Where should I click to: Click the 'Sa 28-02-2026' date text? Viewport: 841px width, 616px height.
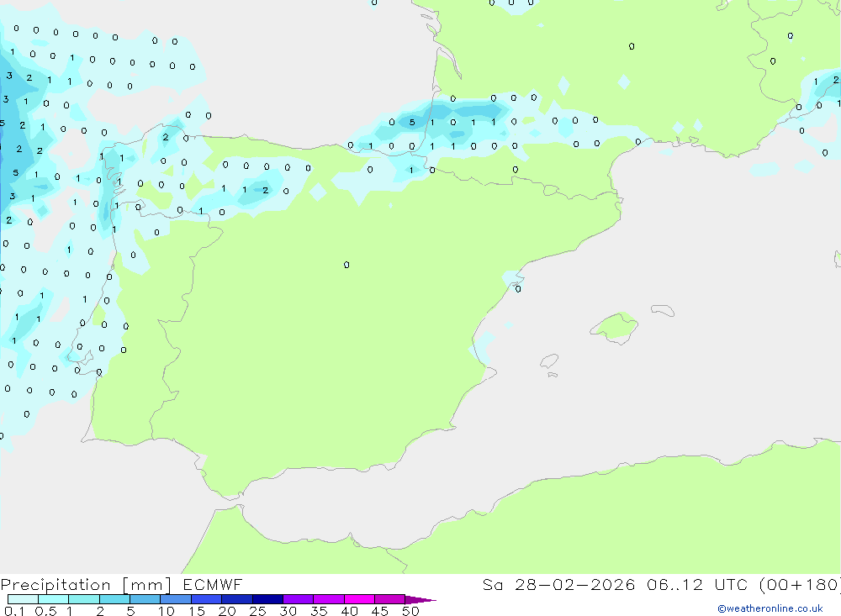click(558, 585)
